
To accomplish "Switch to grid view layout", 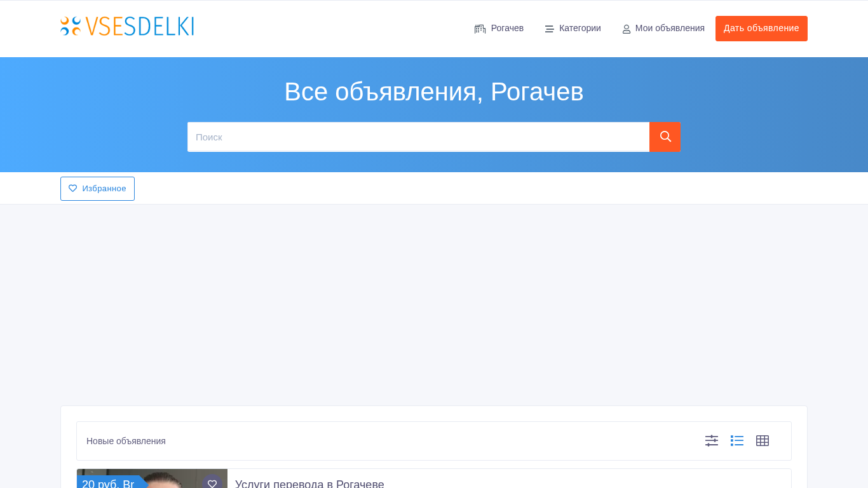I will [x=762, y=440].
